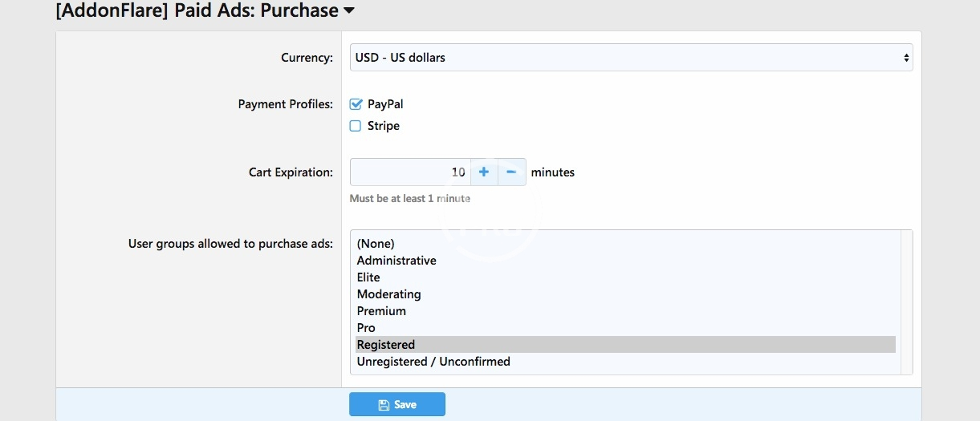Choose the Elite user group
Image resolution: width=980 pixels, height=421 pixels.
click(368, 277)
